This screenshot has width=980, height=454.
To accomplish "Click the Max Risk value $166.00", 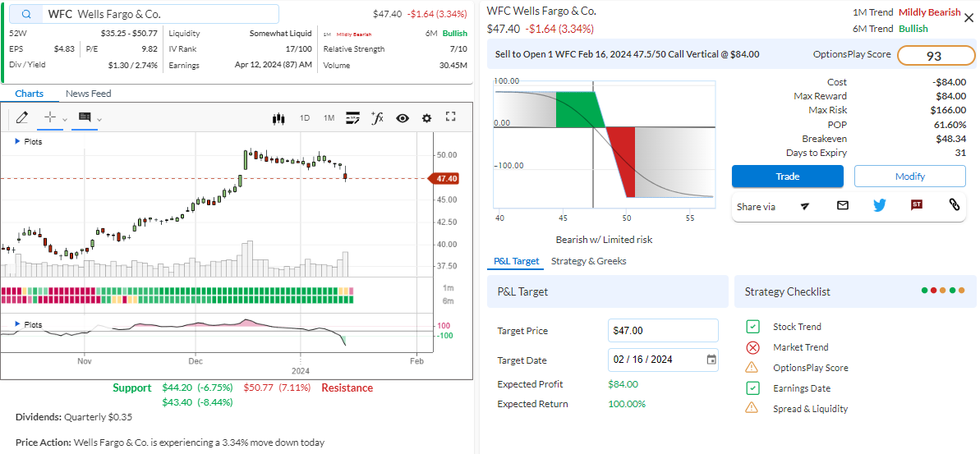I will [948, 110].
